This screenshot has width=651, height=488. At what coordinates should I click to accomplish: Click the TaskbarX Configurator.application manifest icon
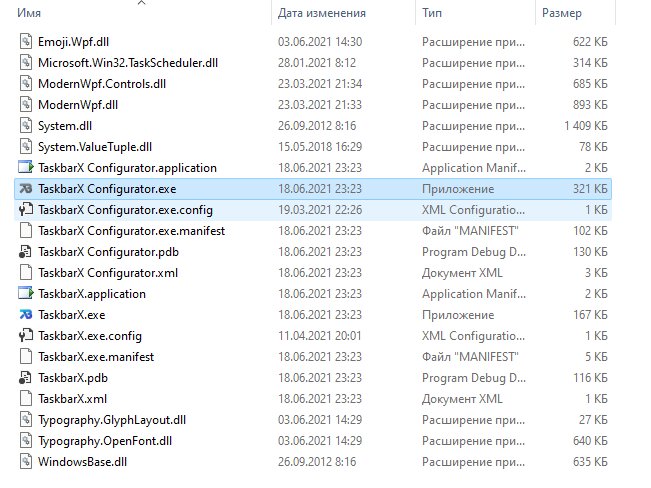coord(26,167)
